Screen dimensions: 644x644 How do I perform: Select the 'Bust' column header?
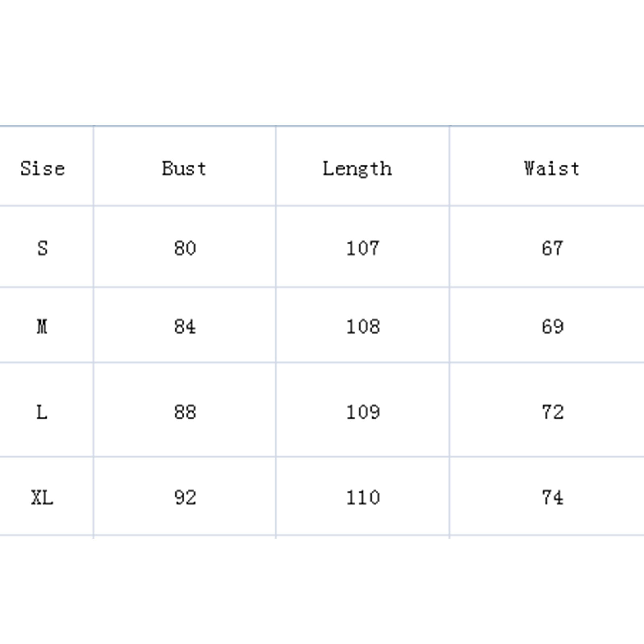pyautogui.click(x=184, y=168)
